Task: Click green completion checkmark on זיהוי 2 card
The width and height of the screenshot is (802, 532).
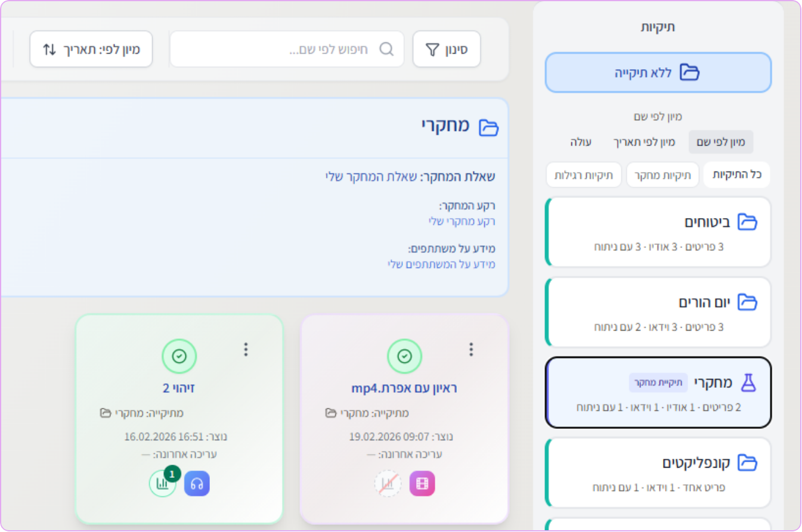Action: tap(179, 356)
